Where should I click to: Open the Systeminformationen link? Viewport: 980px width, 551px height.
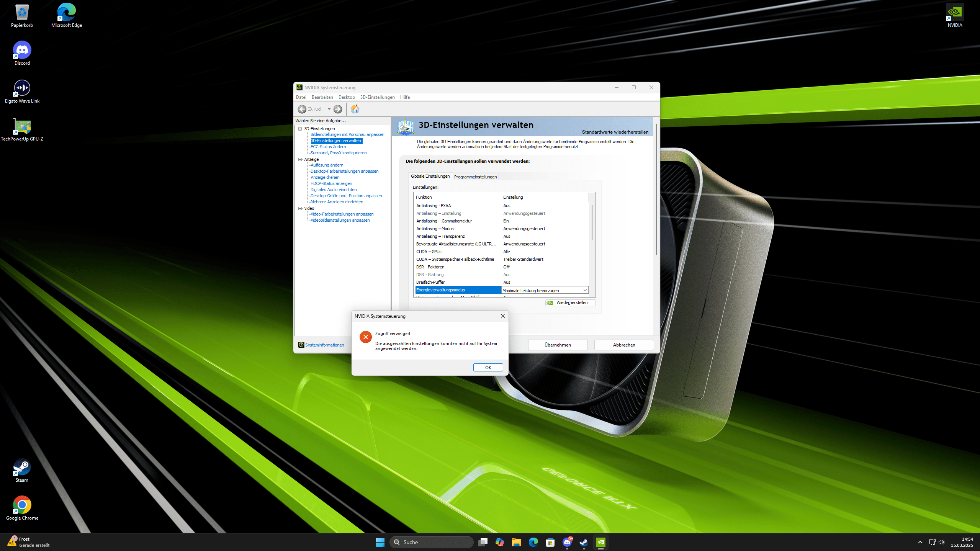coord(324,345)
